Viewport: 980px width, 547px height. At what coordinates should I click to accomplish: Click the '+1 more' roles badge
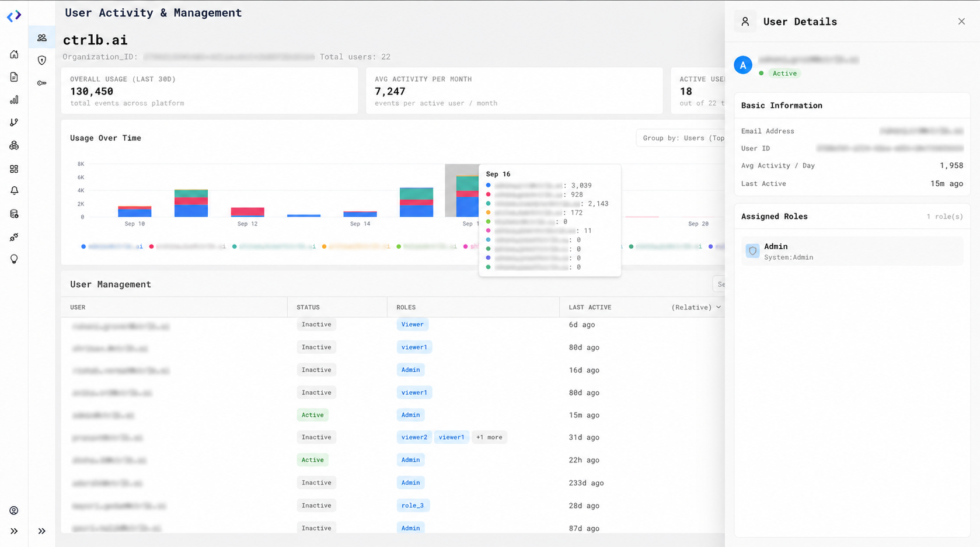(x=489, y=437)
